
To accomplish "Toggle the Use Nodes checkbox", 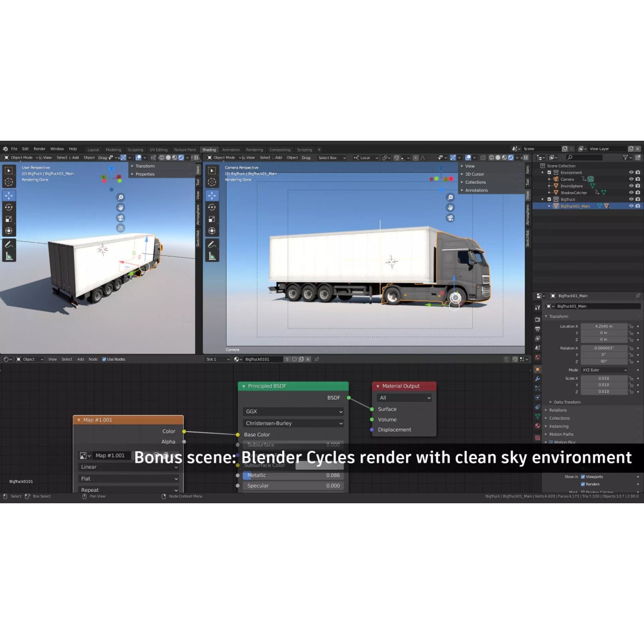I will coord(104,360).
